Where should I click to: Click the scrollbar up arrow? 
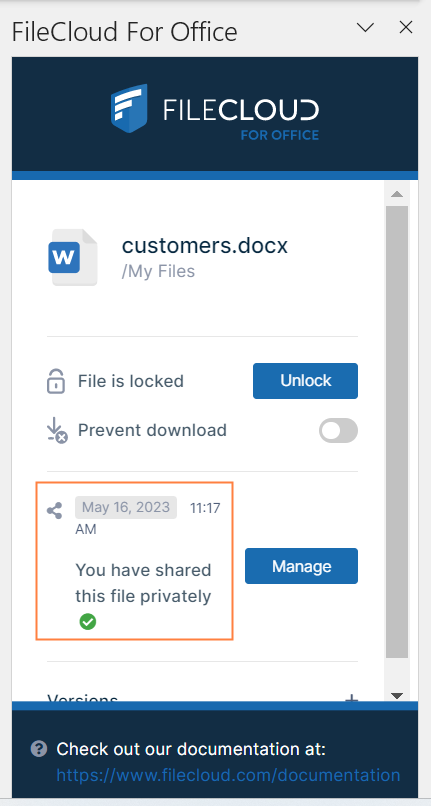[397, 194]
